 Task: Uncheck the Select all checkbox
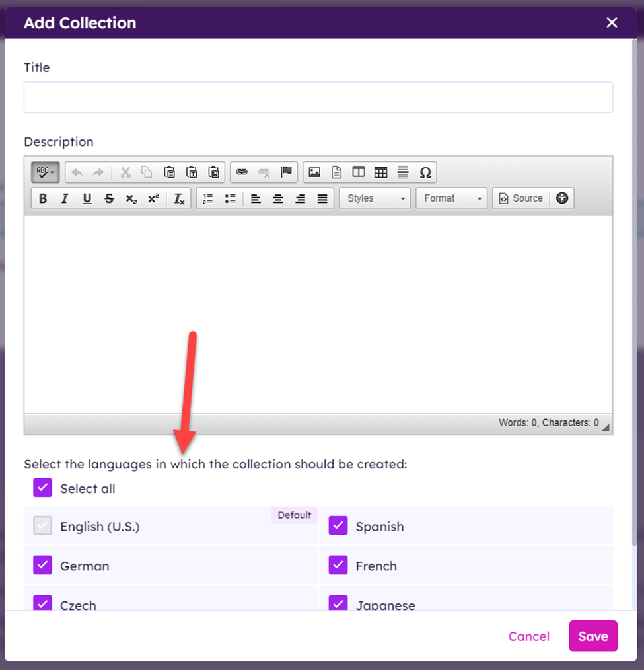tap(43, 488)
